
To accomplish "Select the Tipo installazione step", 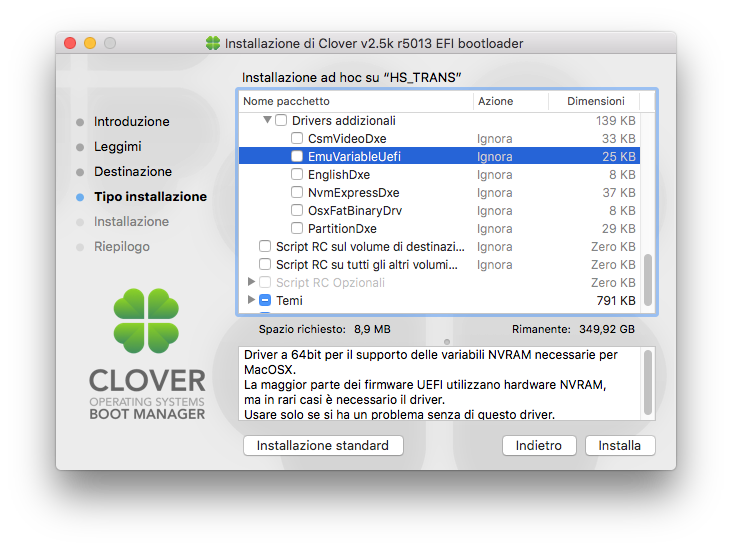I will [150, 197].
